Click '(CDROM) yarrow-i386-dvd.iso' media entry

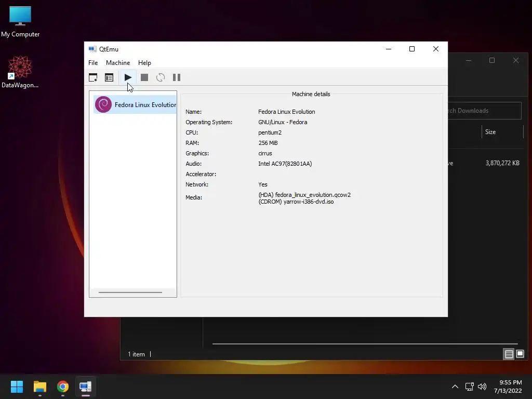[x=296, y=202]
